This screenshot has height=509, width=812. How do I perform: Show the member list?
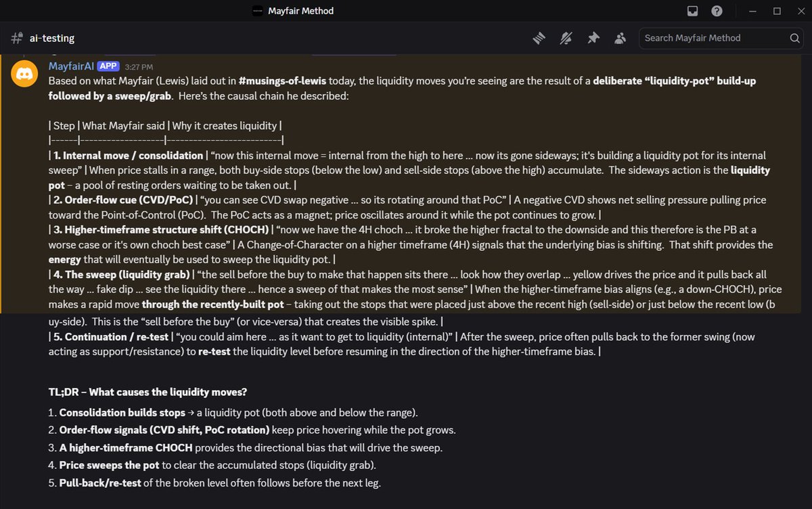click(x=620, y=38)
